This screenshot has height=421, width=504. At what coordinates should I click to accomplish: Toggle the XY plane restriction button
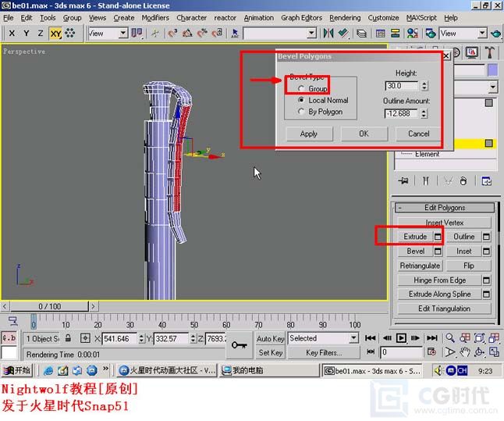pos(55,33)
